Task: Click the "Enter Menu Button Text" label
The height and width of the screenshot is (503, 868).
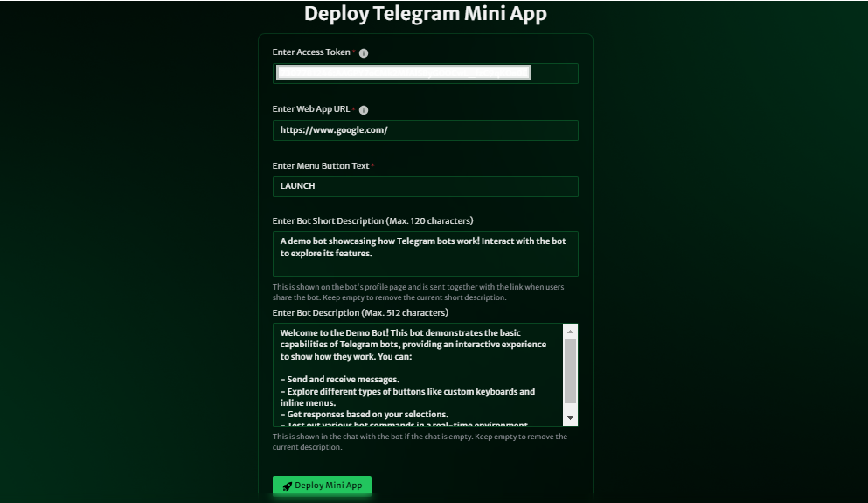Action: pos(321,165)
